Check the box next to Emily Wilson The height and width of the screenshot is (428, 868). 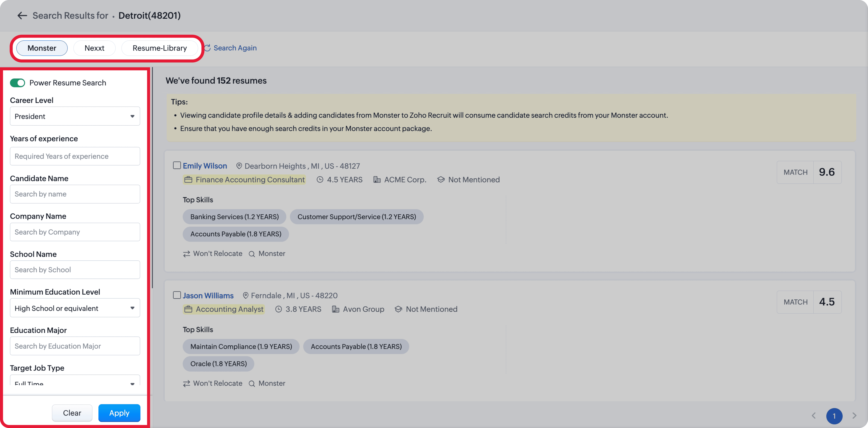[177, 165]
